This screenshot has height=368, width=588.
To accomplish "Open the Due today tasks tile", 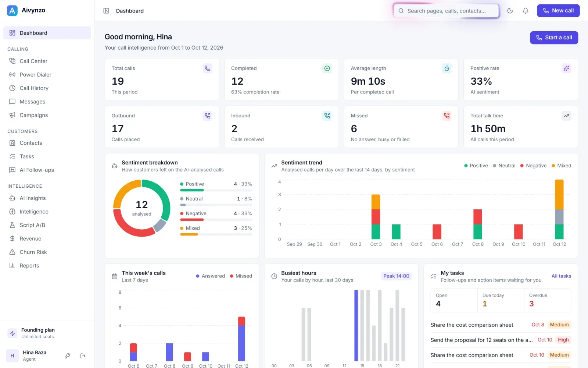I will [x=501, y=300].
